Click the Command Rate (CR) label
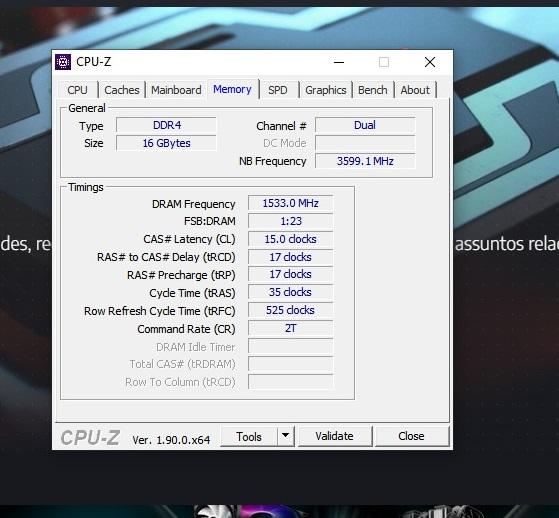Image resolution: width=559 pixels, height=518 pixels. pos(186,329)
